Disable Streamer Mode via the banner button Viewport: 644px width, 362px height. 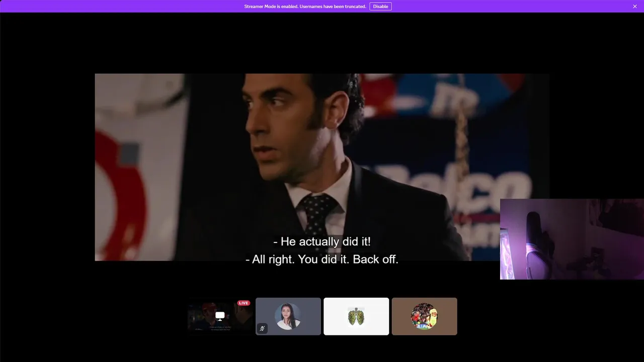(380, 7)
